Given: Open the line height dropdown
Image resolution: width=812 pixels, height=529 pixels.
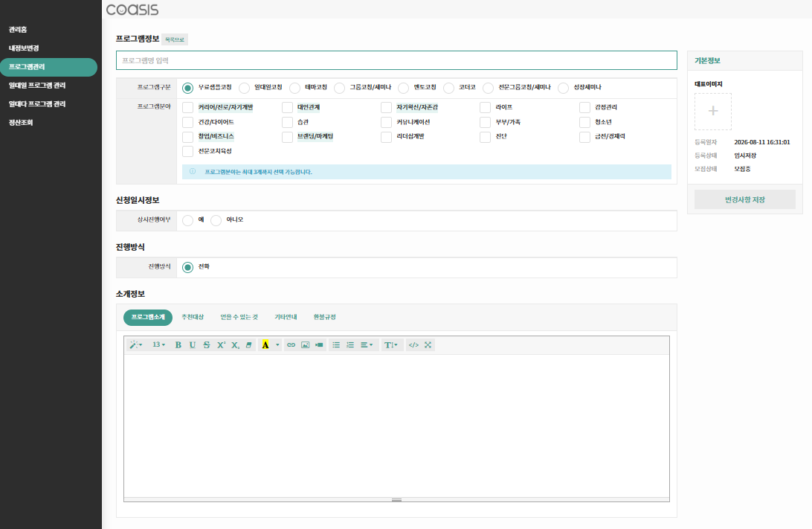Looking at the screenshot, I should pyautogui.click(x=391, y=345).
